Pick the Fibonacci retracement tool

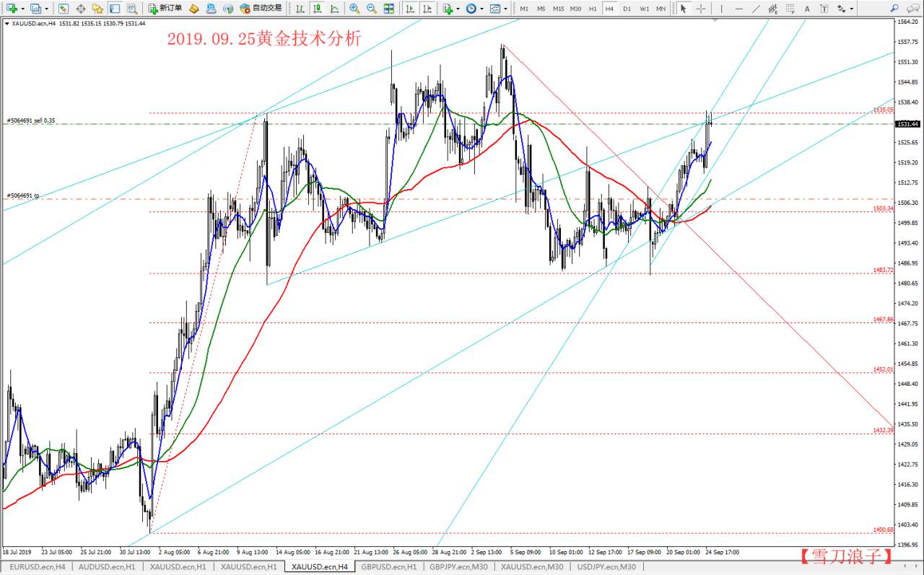[x=790, y=9]
